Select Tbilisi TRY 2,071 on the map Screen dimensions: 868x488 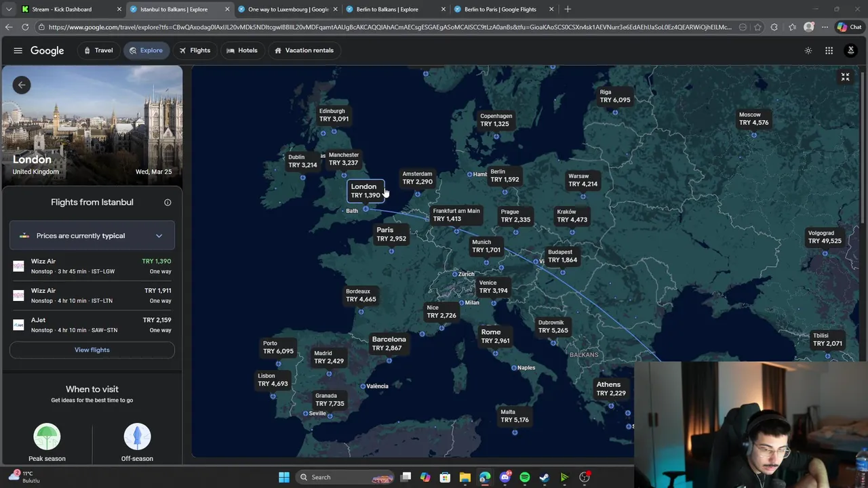click(x=827, y=340)
